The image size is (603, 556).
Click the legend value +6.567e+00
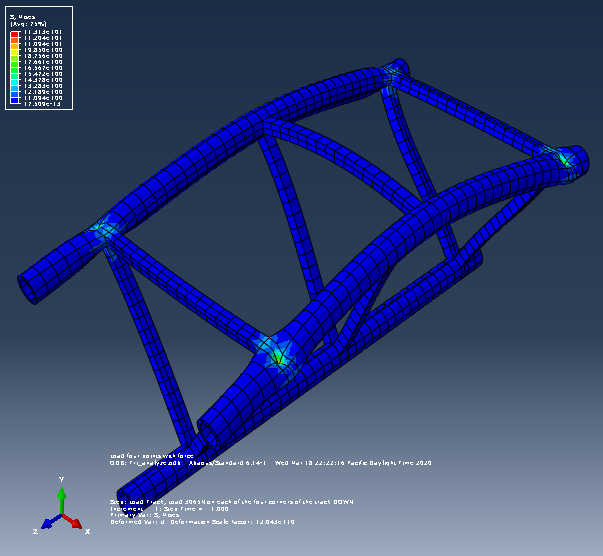[43, 68]
